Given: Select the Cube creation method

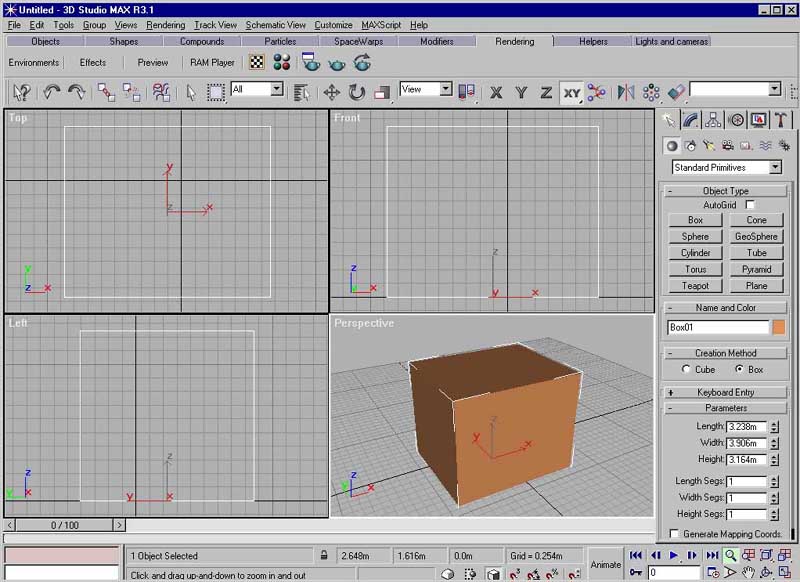Looking at the screenshot, I should 686,369.
